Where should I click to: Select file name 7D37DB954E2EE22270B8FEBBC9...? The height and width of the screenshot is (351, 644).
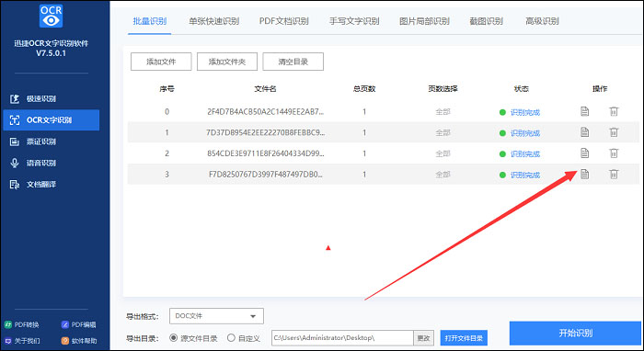[265, 133]
